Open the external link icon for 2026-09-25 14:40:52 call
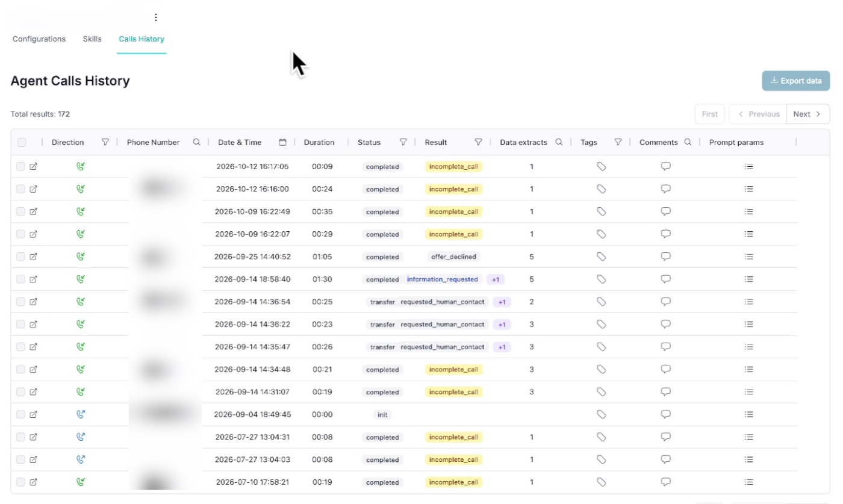The image size is (843, 504). (x=34, y=257)
